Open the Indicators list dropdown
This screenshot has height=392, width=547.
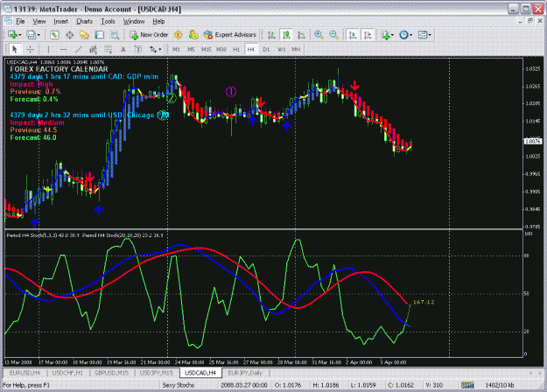pos(387,34)
